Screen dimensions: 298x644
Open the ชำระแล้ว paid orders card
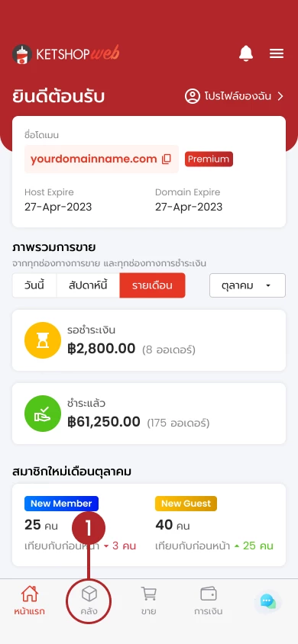click(149, 414)
